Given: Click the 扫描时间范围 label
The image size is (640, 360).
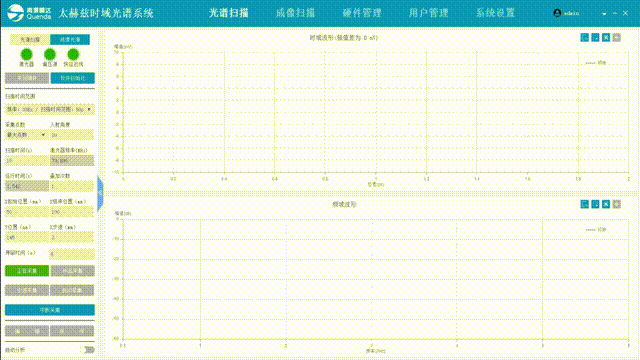Looking at the screenshot, I should click(x=20, y=96).
